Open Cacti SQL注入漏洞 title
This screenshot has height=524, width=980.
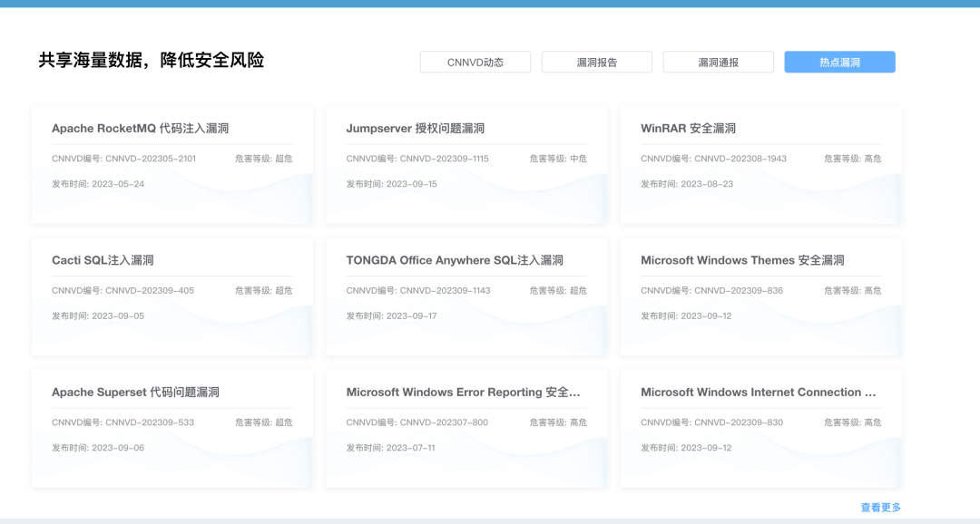point(103,260)
